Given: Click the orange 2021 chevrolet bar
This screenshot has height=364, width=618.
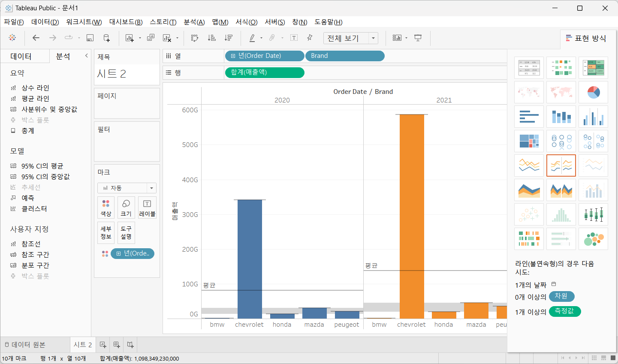Looking at the screenshot, I should tap(412, 217).
